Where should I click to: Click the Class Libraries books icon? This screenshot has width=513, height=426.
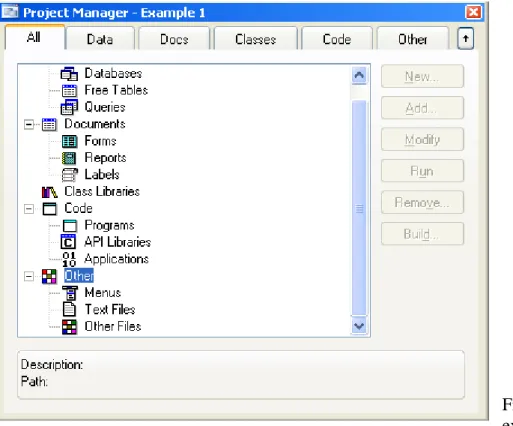49,192
